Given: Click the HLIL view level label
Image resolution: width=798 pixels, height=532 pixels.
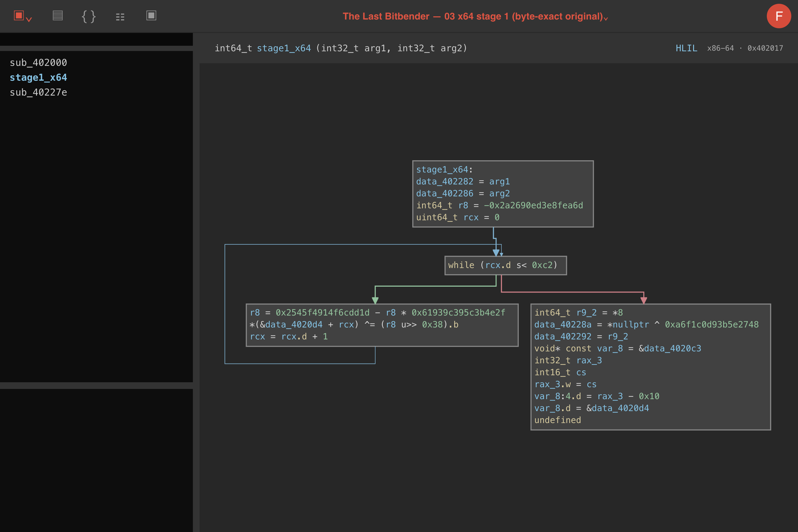Looking at the screenshot, I should pos(686,48).
